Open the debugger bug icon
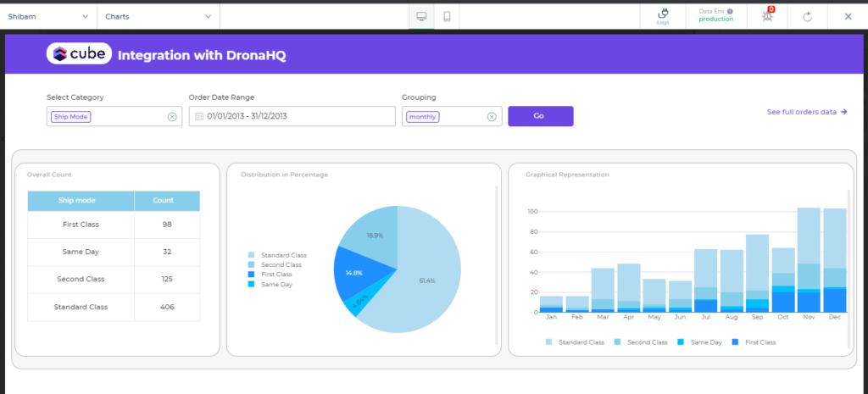This screenshot has width=868, height=394. (x=768, y=16)
